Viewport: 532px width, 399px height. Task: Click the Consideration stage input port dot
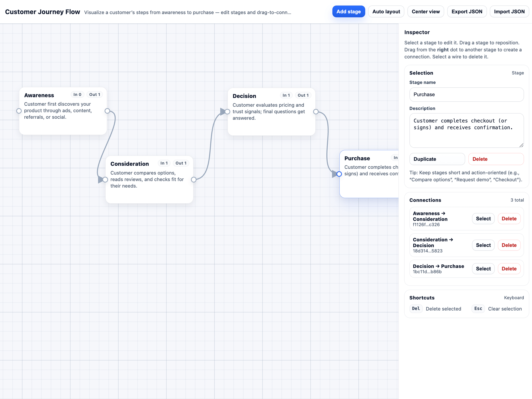point(105,179)
